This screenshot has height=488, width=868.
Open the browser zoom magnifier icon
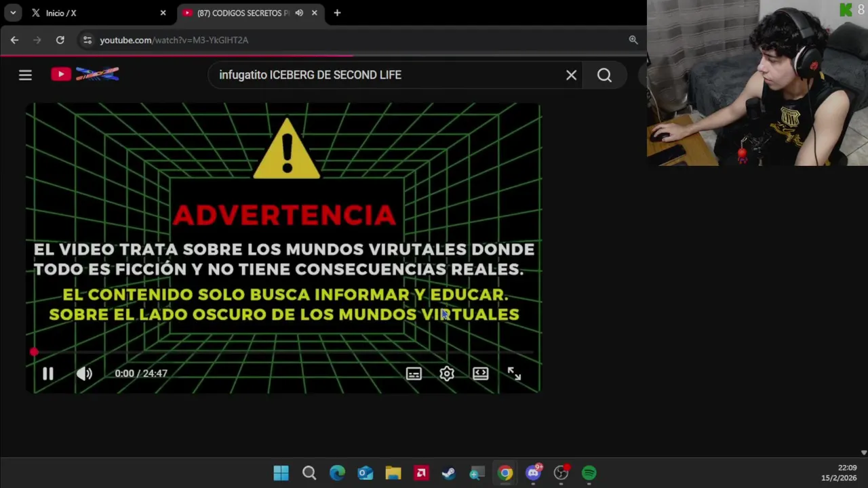click(633, 40)
